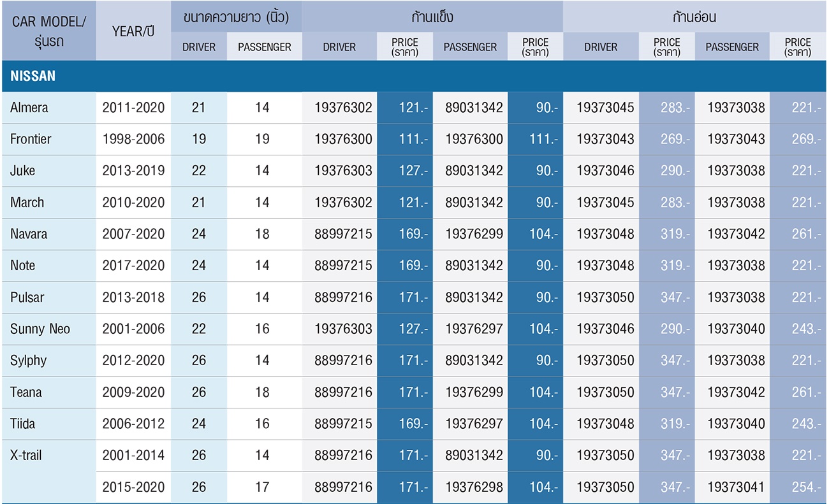Click year range 2015-2020

[x=133, y=487]
